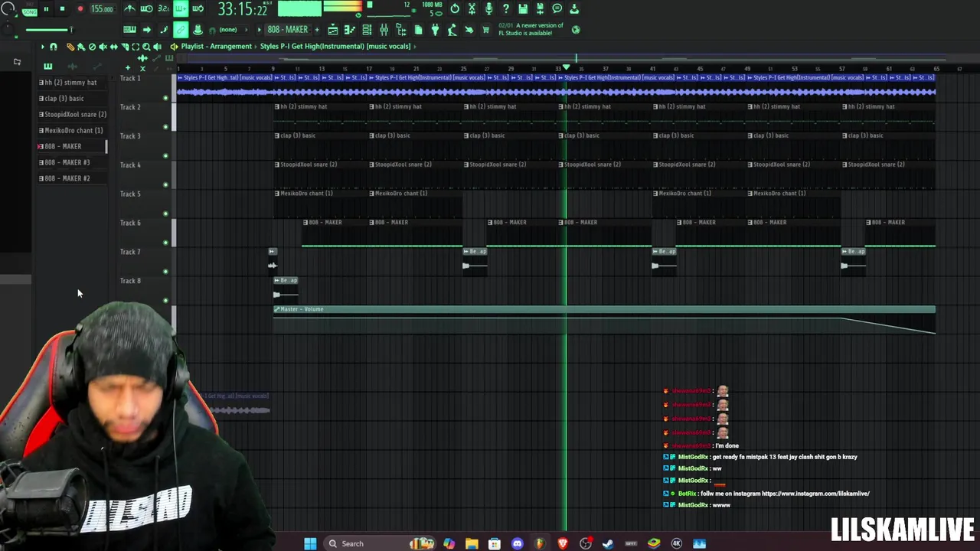Toggle the metronome icon
Screen dimensions: 980x551
pos(129,9)
